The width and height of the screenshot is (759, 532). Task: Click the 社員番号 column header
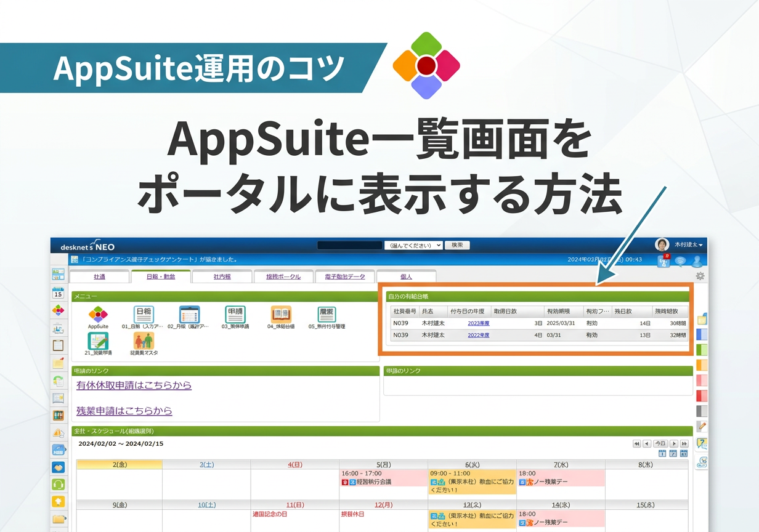point(405,312)
